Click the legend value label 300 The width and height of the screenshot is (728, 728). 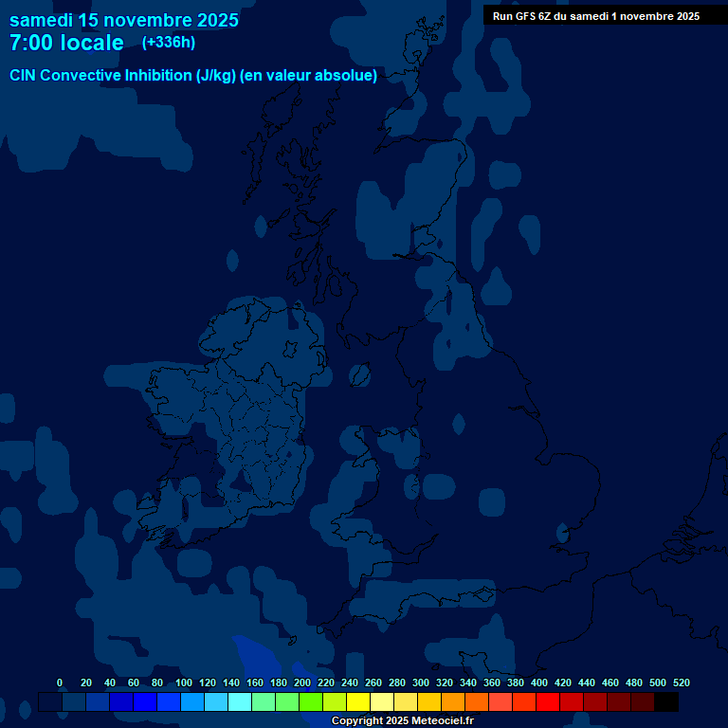(421, 682)
